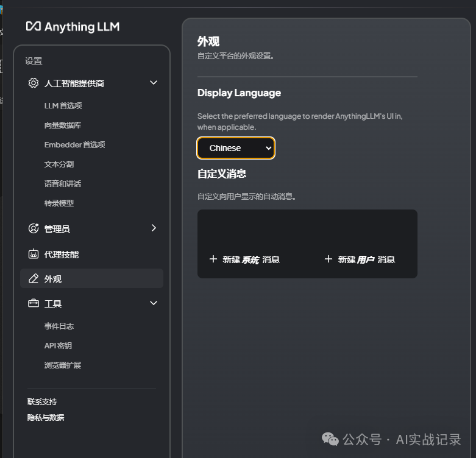This screenshot has height=458, width=476.
Task: Open 事件日志 under 工具
Action: pyautogui.click(x=59, y=326)
